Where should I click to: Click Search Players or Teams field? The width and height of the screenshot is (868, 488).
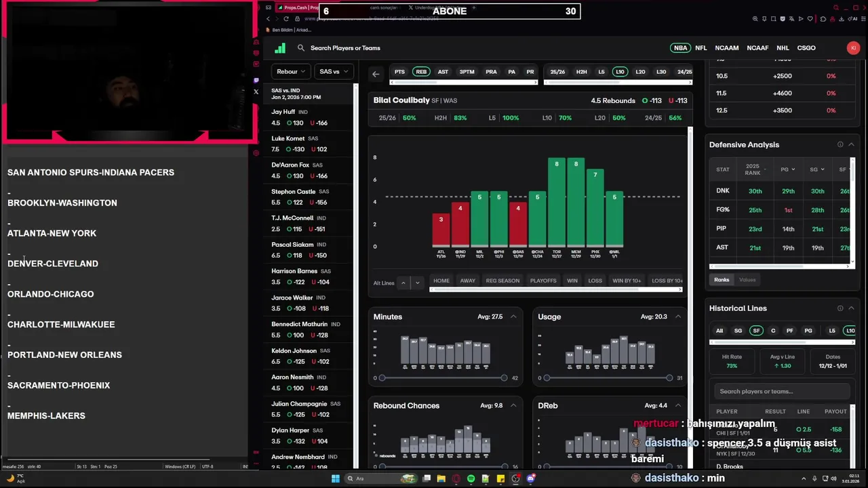pos(345,48)
